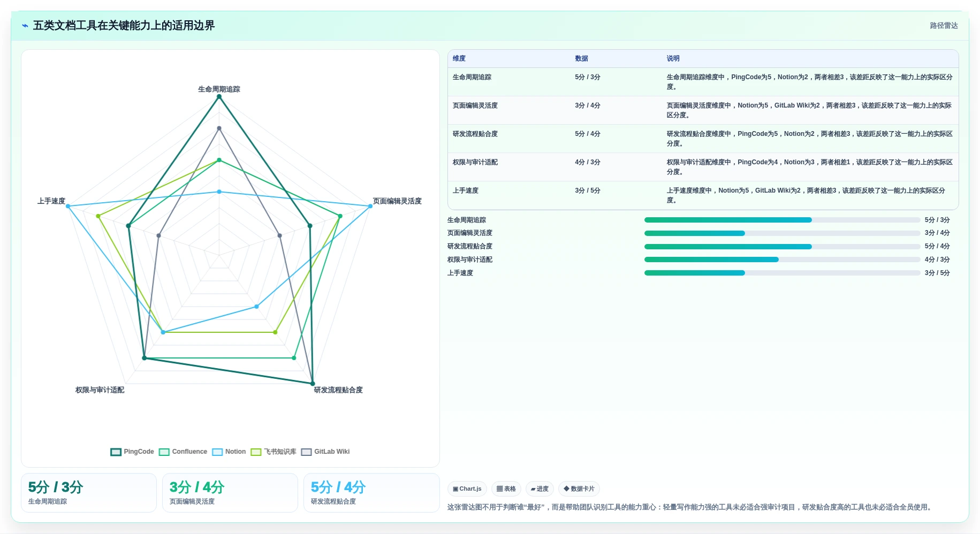Click the footnote text about the radar chart
This screenshot has width=980, height=534.
(691, 507)
